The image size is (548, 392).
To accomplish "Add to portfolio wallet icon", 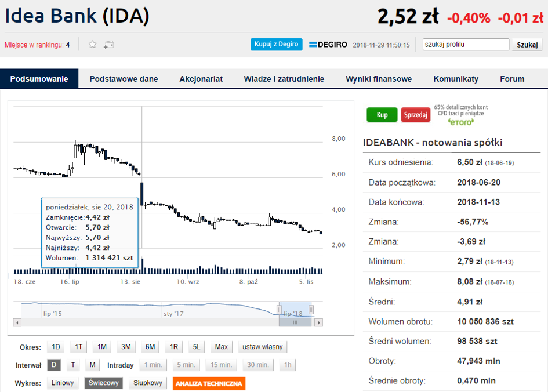I will coord(108,45).
